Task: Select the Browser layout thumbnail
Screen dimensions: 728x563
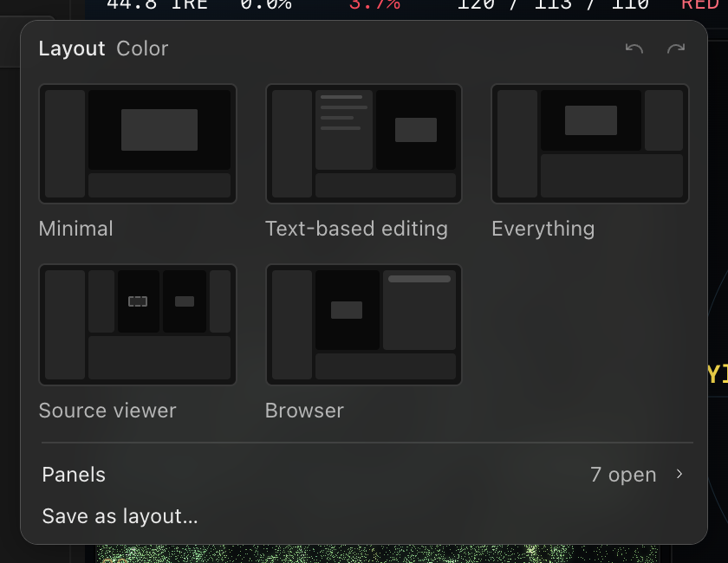Action: click(363, 325)
